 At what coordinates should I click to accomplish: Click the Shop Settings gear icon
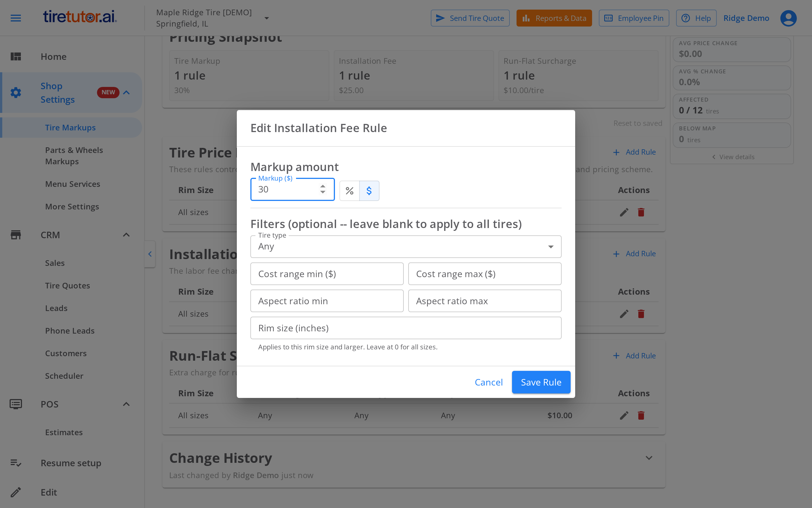pos(16,93)
